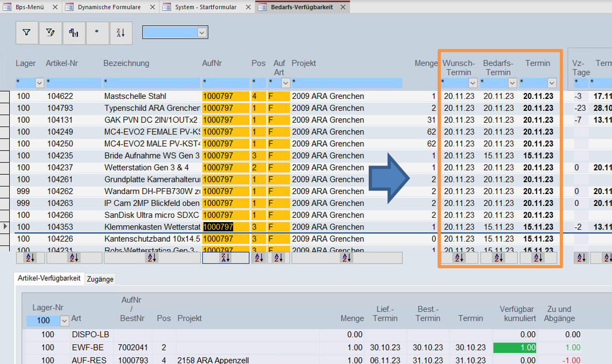Image resolution: width=612 pixels, height=364 pixels.
Task: Click the AufNr filter input field
Action: point(226,83)
